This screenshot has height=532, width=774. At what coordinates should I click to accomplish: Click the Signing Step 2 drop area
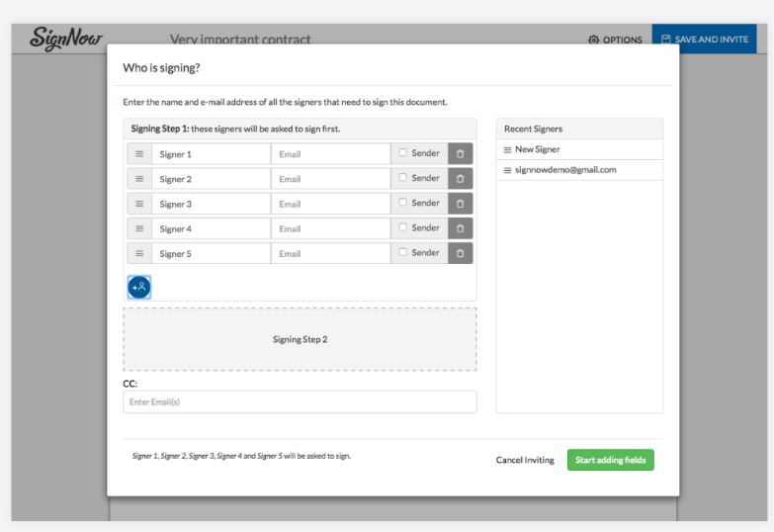pyautogui.click(x=300, y=339)
